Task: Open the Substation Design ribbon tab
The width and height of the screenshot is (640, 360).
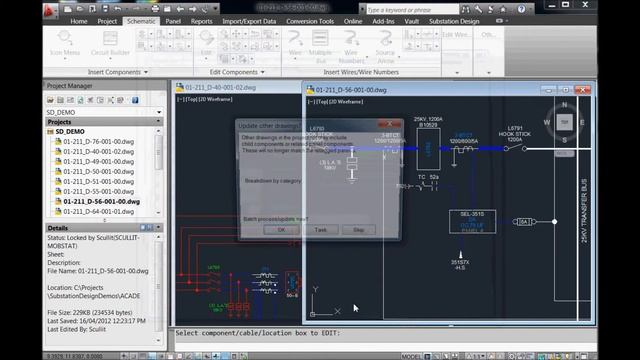Action: (x=454, y=21)
